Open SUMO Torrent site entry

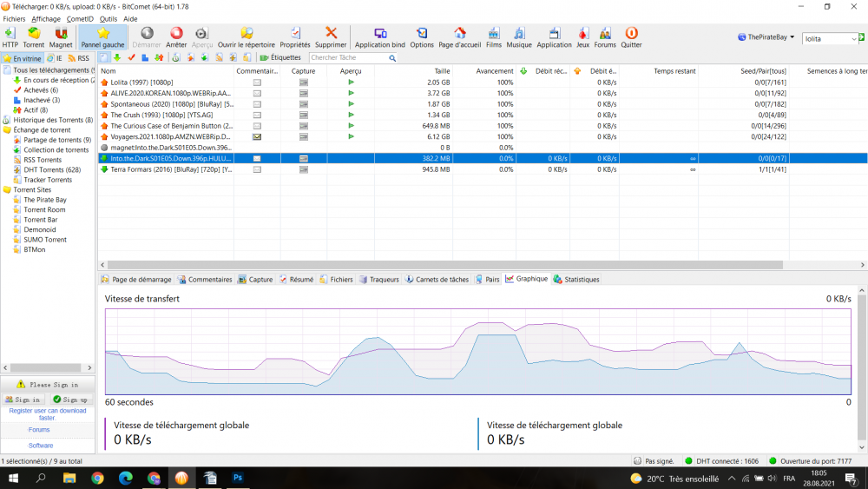[x=45, y=240]
